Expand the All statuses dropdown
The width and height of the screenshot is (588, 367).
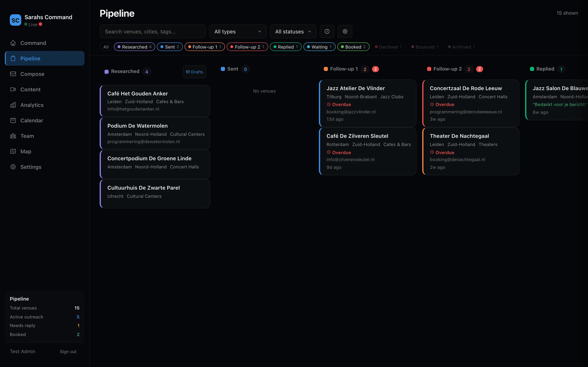point(293,31)
